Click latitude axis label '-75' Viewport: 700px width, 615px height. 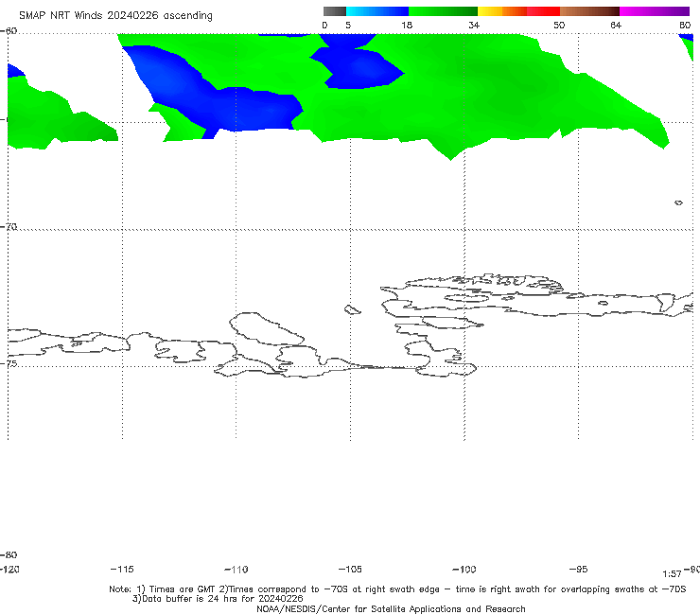tap(9, 363)
